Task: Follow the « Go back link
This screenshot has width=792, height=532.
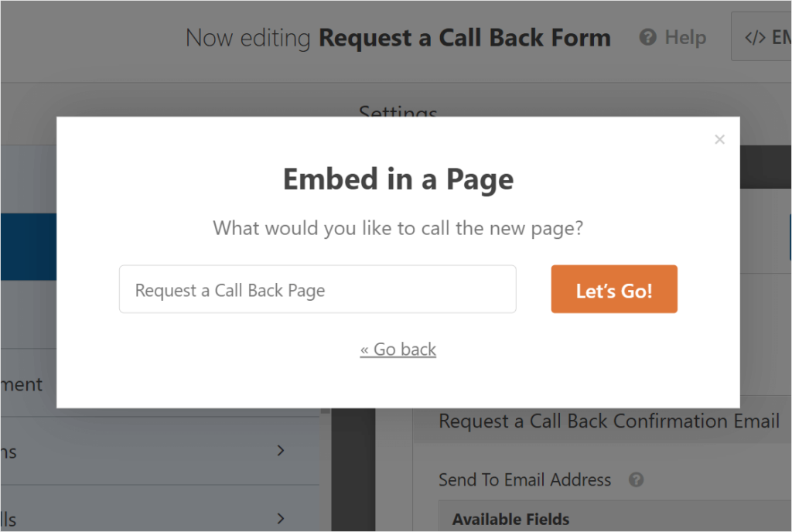Action: [x=398, y=349]
